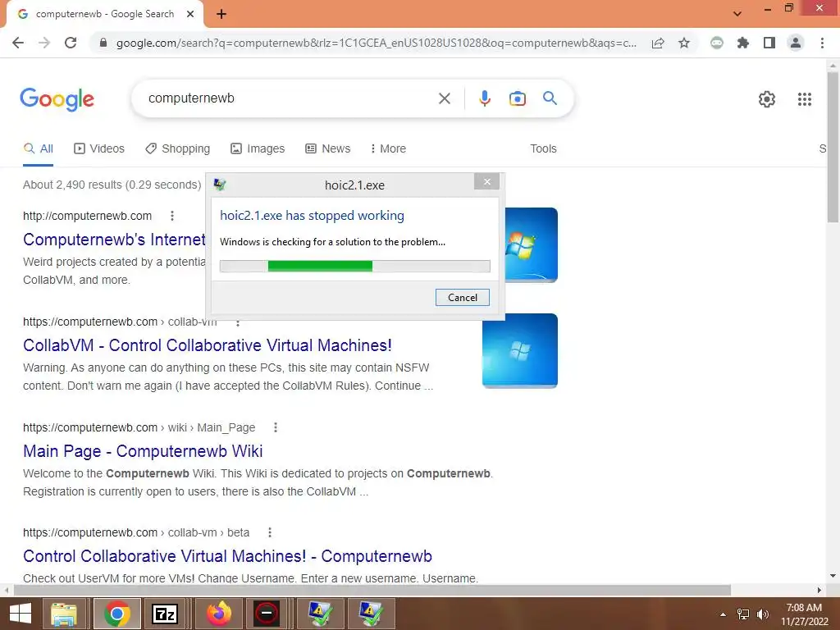The image size is (840, 630).
Task: Click the Chrome back arrow
Action: point(18,43)
